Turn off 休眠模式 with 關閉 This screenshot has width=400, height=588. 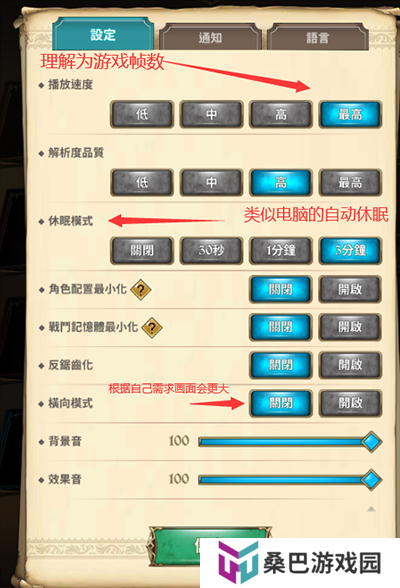pos(142,250)
